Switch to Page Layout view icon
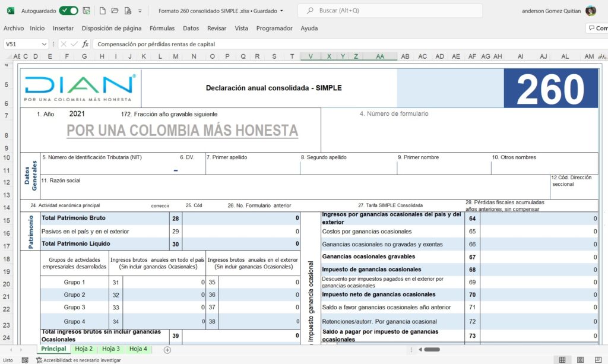This screenshot has width=608, height=364. (580, 360)
